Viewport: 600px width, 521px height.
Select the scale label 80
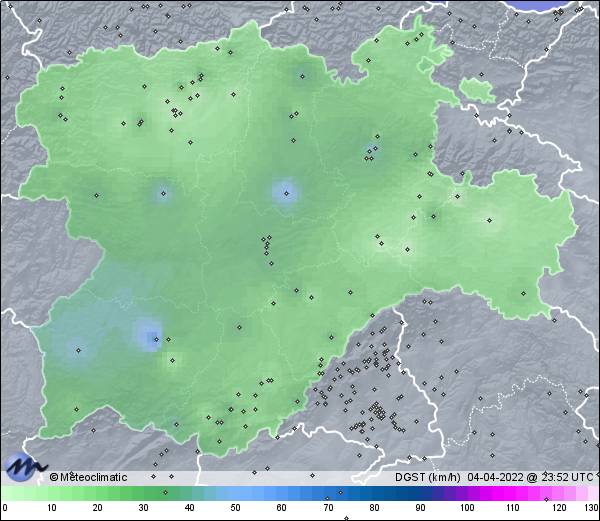pos(374,508)
